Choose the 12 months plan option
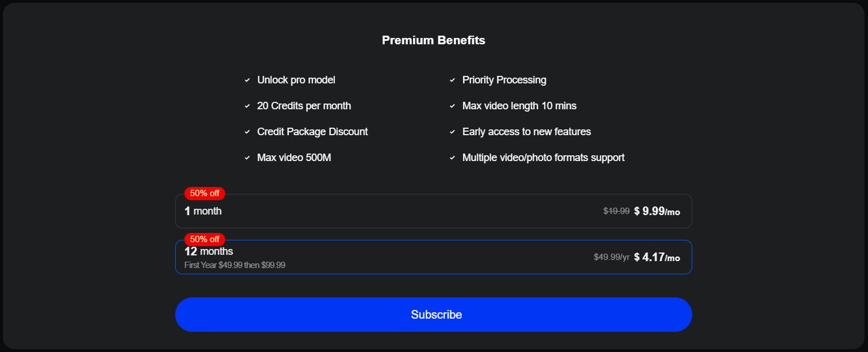The width and height of the screenshot is (868, 352). (x=402, y=257)
